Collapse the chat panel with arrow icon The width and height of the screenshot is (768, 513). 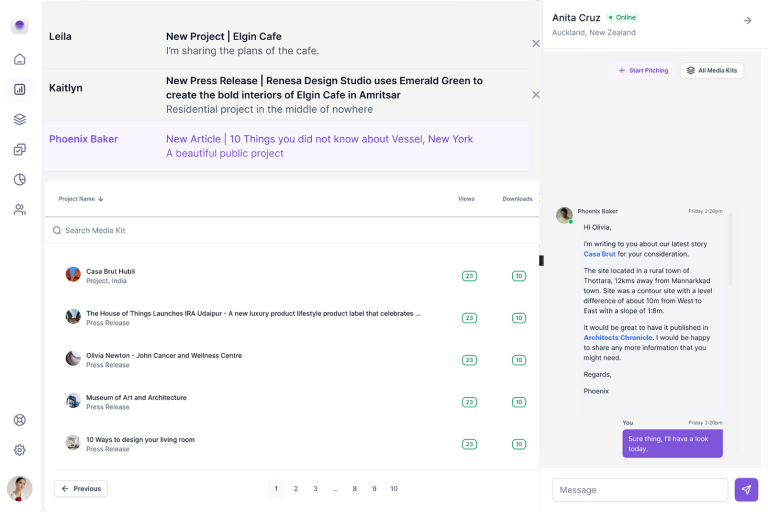coord(747,20)
